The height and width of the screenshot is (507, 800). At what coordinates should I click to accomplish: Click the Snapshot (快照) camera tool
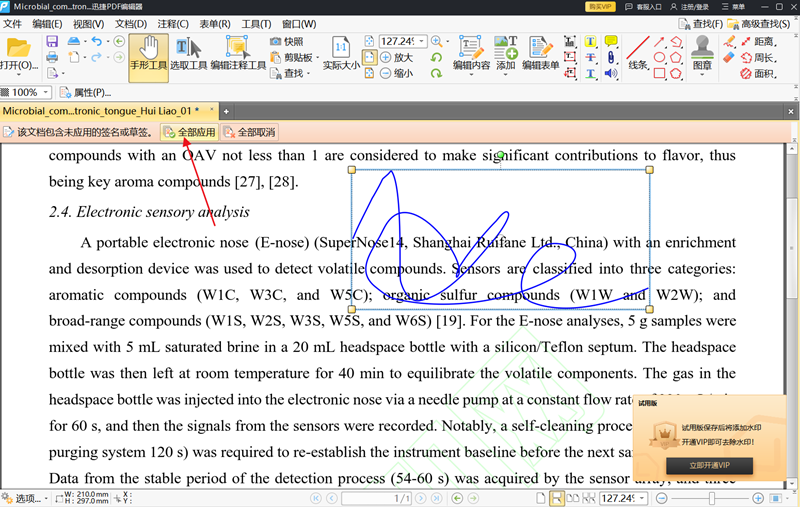(286, 42)
